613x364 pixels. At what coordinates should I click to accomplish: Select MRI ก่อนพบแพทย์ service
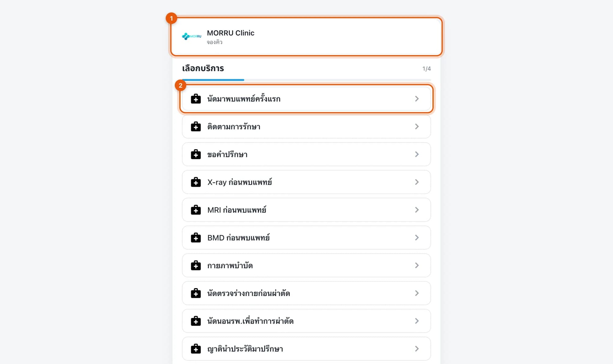(x=306, y=210)
